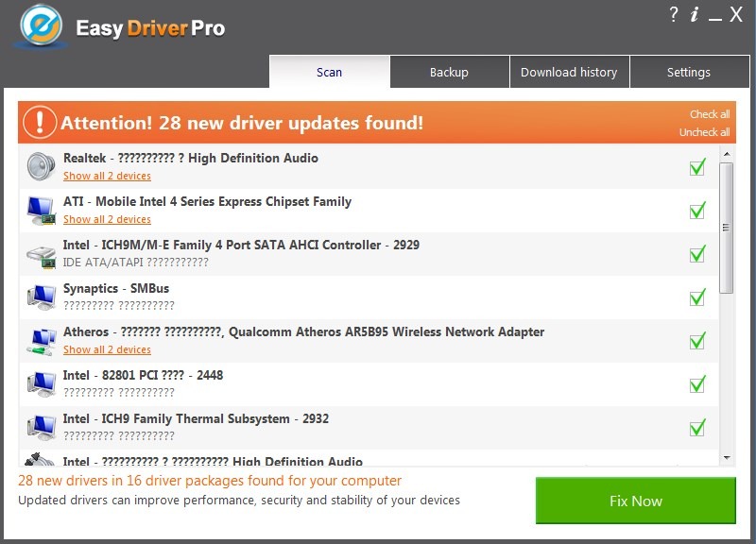Viewport: 756px width, 544px height.
Task: Select the 'IDE ATA/ATAPI' subtitle text
Action: coord(103,263)
